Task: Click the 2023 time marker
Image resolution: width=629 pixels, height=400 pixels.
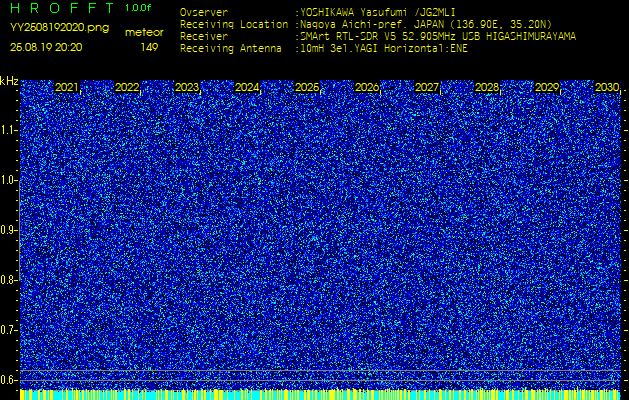Action: pos(187,87)
